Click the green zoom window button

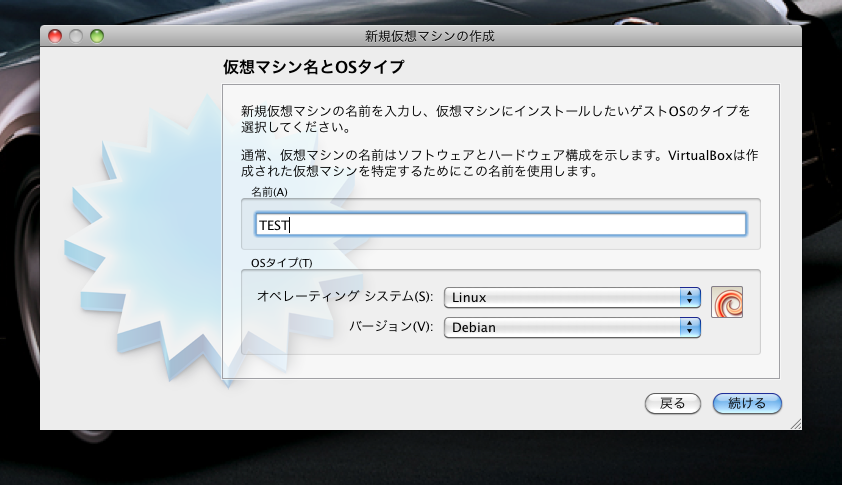(97, 36)
